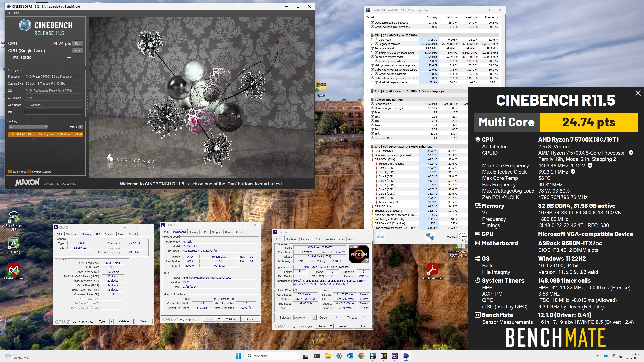Switch to Cinebench taskbar icon
This screenshot has height=362, width=644.
(x=406, y=356)
